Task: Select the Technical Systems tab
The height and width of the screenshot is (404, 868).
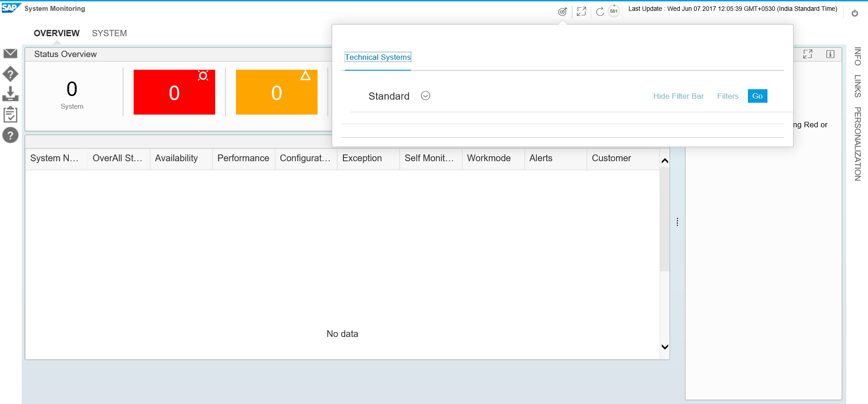Action: [x=378, y=57]
